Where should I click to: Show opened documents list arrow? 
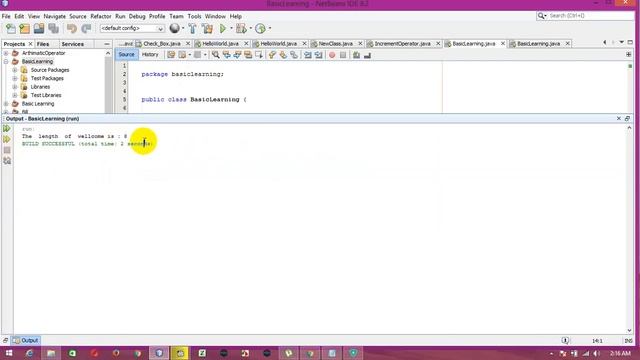pos(622,42)
